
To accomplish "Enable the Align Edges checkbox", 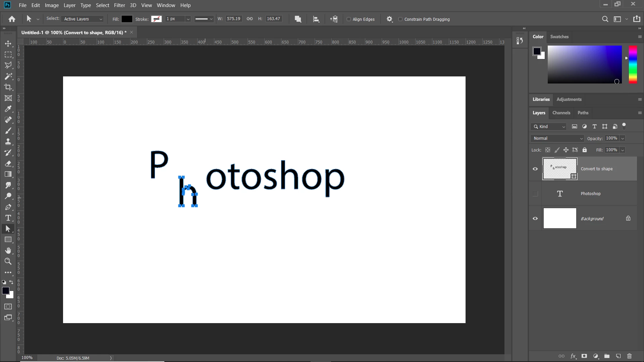I will (x=348, y=19).
